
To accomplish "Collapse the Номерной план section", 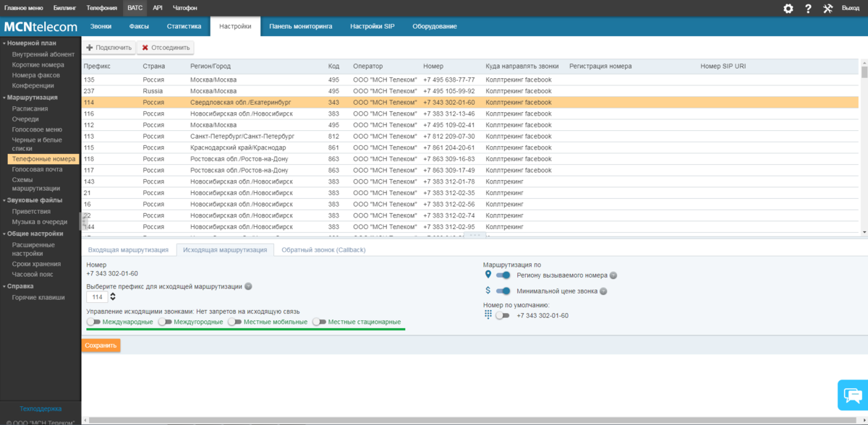I will click(30, 43).
